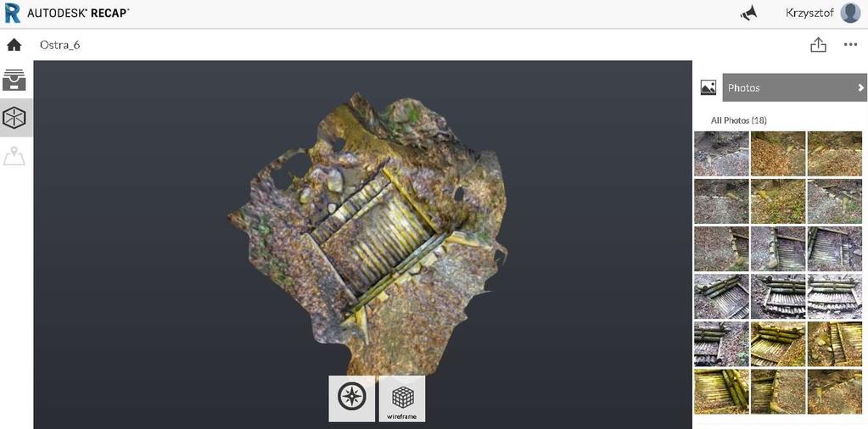The image size is (868, 429).
Task: Select the map location view icon
Action: click(14, 156)
